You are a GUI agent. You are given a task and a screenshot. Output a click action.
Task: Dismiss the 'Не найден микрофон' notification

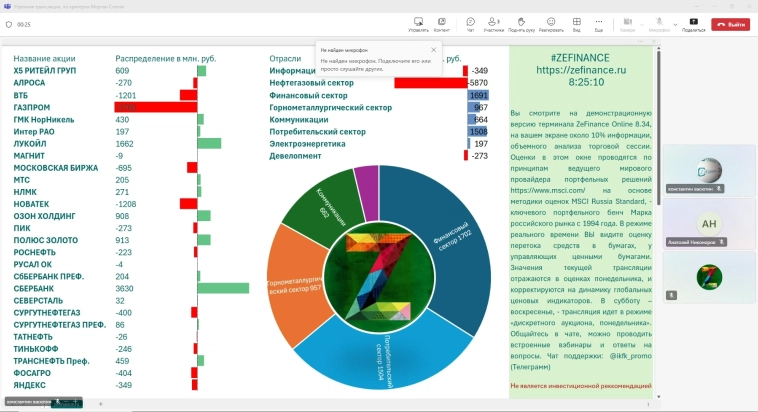(433, 50)
